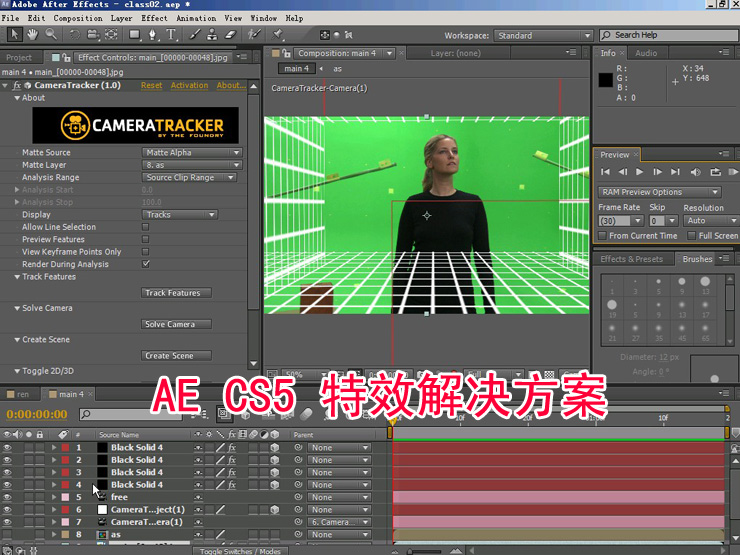
Task: Uncheck Render During Analysis
Action: tap(146, 264)
